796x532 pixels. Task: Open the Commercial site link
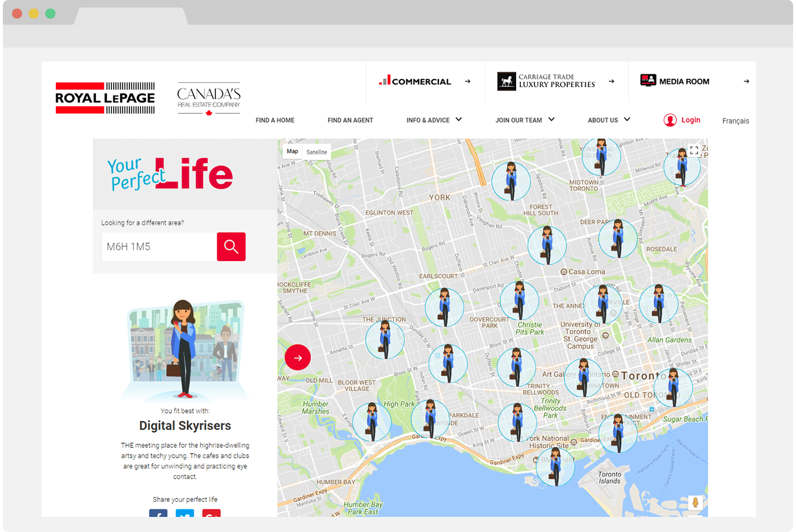tap(424, 82)
